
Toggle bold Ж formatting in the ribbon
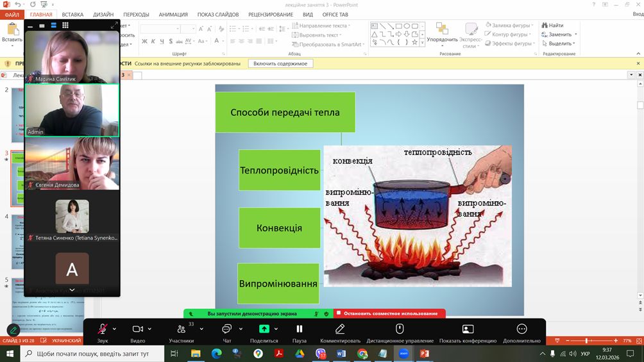[144, 42]
